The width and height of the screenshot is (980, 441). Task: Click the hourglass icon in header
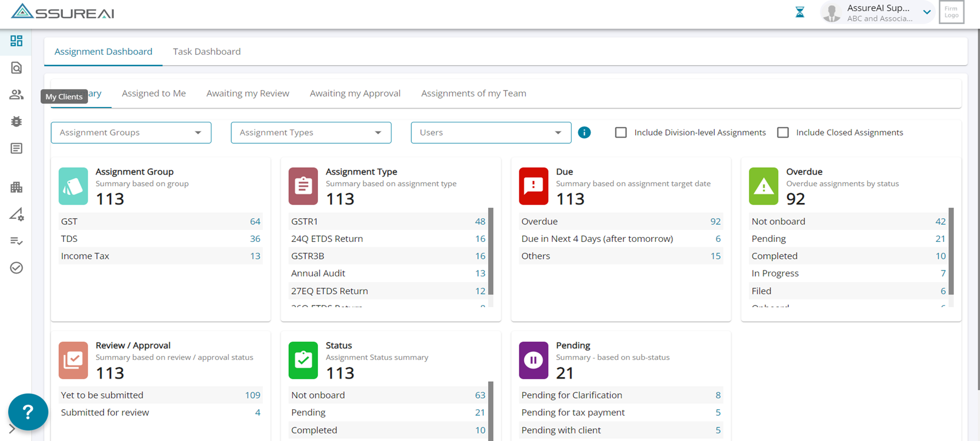coord(800,12)
